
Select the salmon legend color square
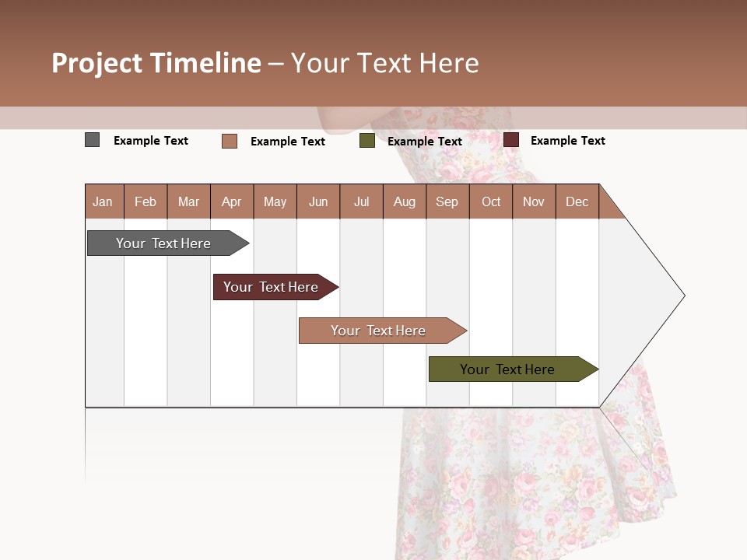pos(229,141)
